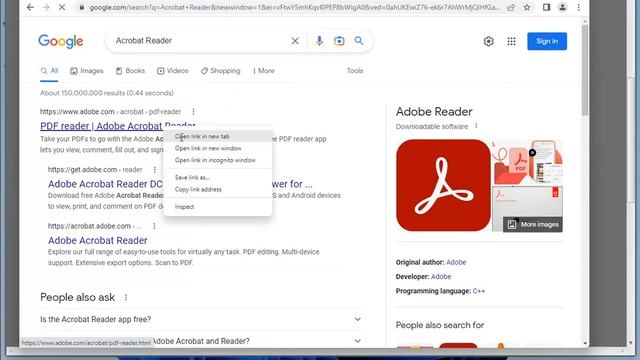Open the search Tools option
This screenshot has height=360, width=640.
355,71
